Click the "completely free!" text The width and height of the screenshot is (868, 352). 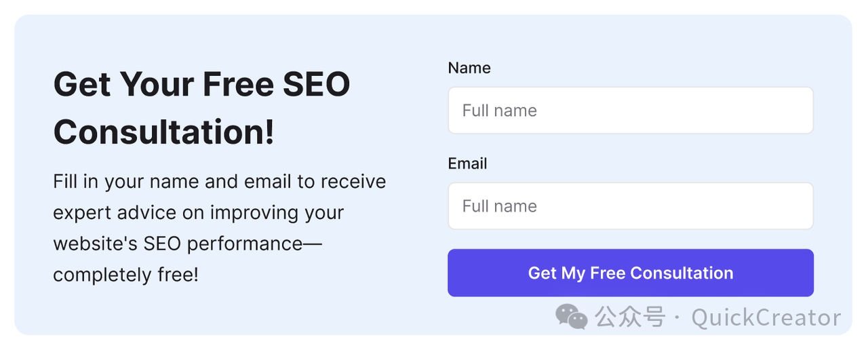pyautogui.click(x=126, y=275)
